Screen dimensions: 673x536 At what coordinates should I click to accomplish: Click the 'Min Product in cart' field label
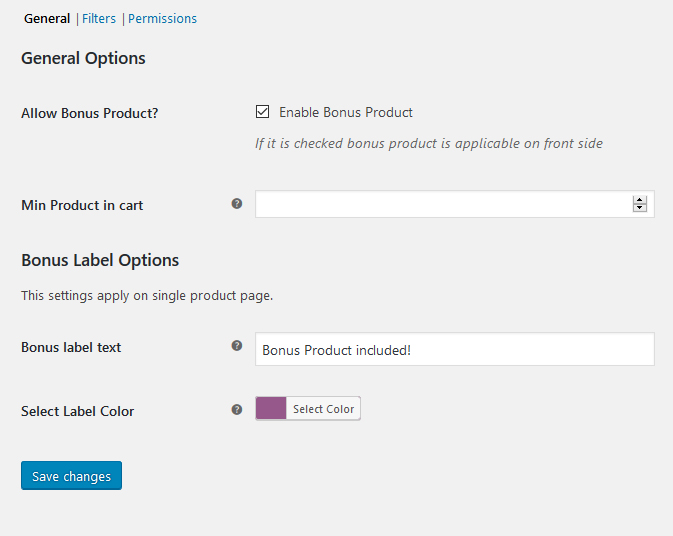click(82, 206)
